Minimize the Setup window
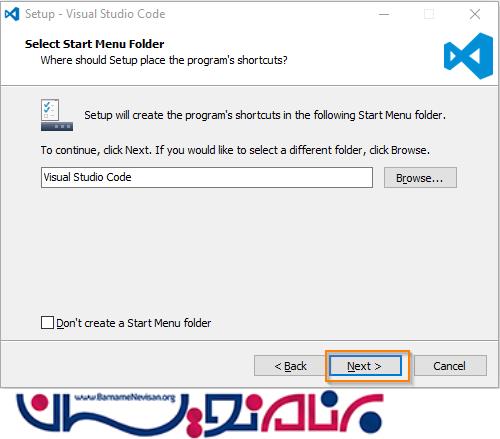The width and height of the screenshot is (500, 439). [x=384, y=14]
